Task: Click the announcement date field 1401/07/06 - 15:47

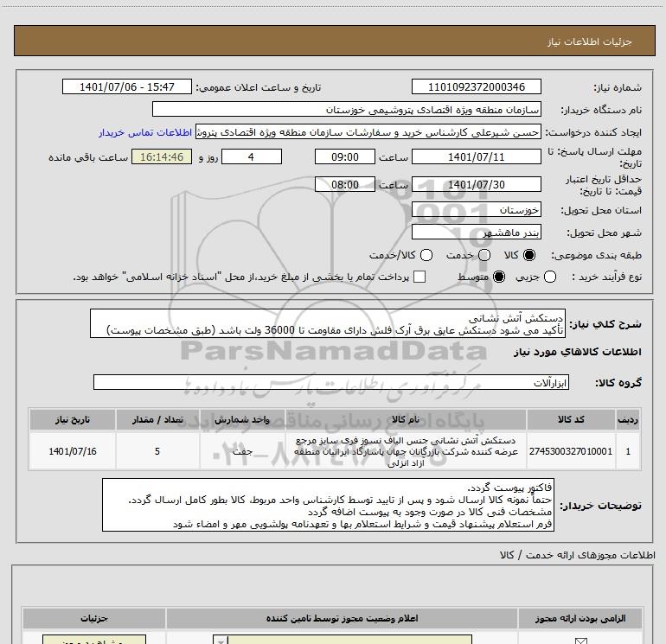Action: click(127, 87)
